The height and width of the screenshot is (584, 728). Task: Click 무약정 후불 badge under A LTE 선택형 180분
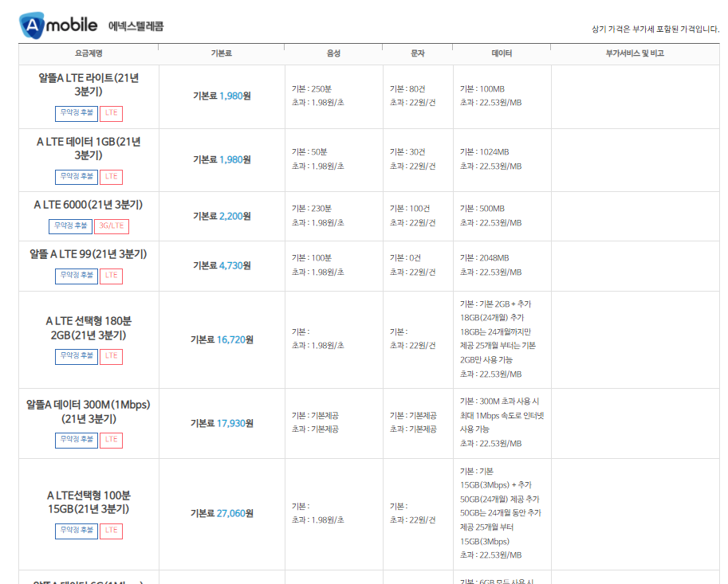77,357
